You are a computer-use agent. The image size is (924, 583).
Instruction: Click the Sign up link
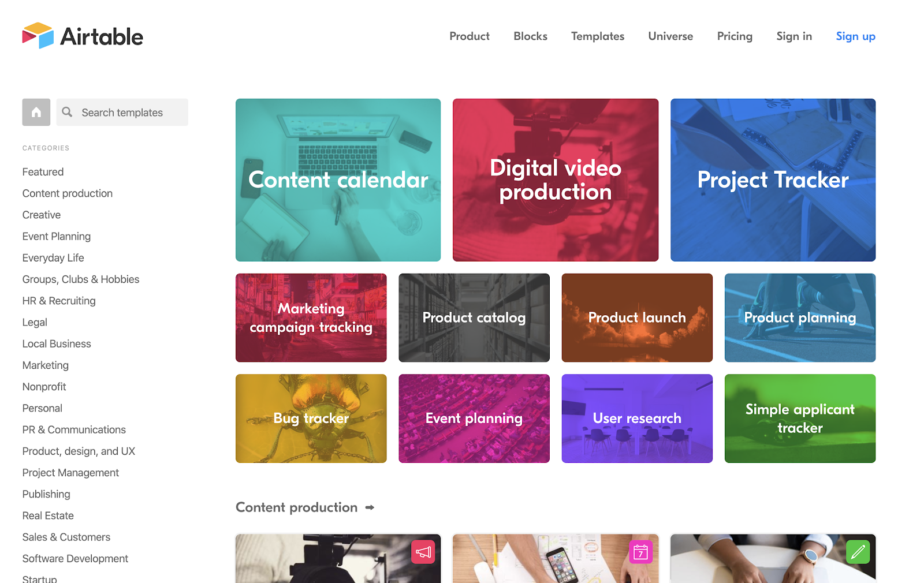855,36
